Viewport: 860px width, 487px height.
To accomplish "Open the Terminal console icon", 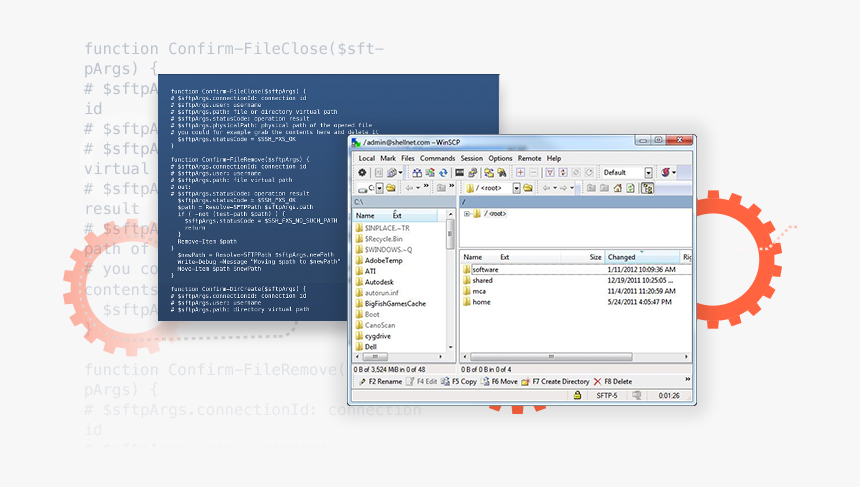I will click(459, 173).
